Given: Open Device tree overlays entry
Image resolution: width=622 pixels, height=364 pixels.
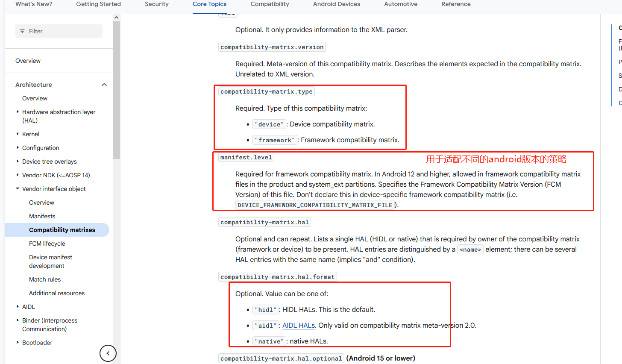Looking at the screenshot, I should 50,161.
